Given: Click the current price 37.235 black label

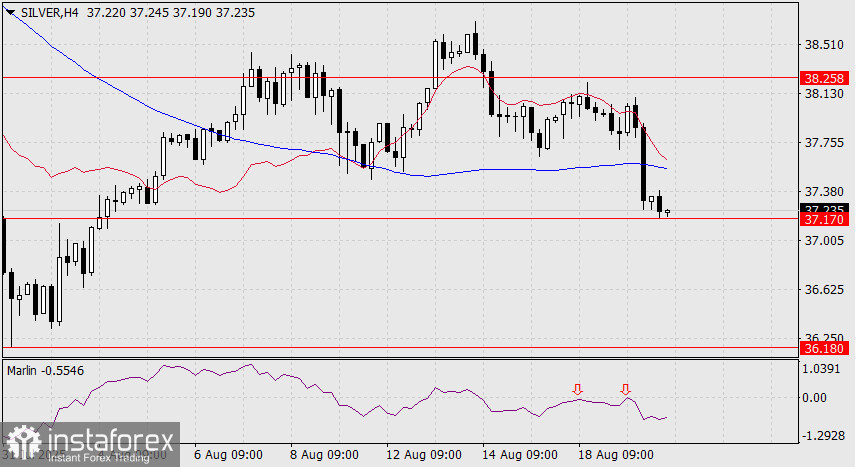Looking at the screenshot, I should coord(824,209).
